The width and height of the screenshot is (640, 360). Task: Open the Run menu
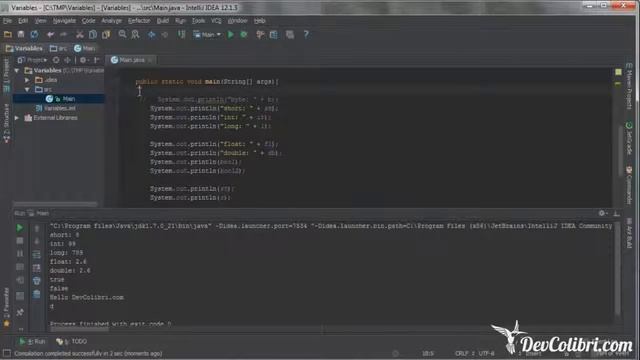pyautogui.click(x=180, y=20)
